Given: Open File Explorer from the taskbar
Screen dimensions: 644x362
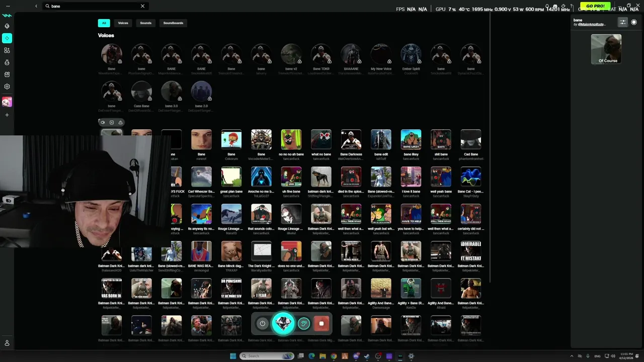Looking at the screenshot, I should pyautogui.click(x=323, y=356).
